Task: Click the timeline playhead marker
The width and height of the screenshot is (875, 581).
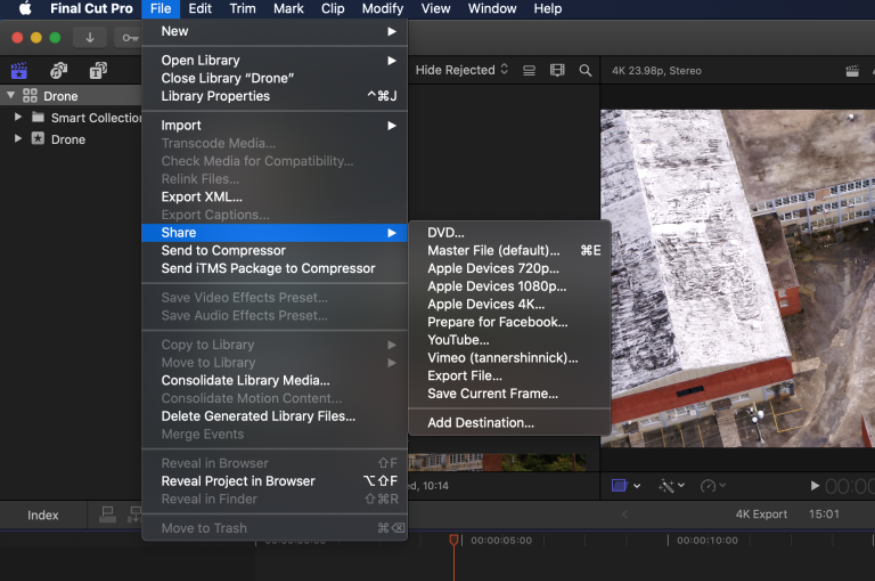Action: 454,540
